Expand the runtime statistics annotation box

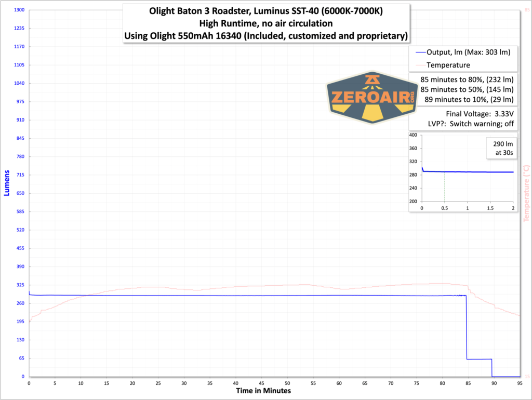coord(467,89)
